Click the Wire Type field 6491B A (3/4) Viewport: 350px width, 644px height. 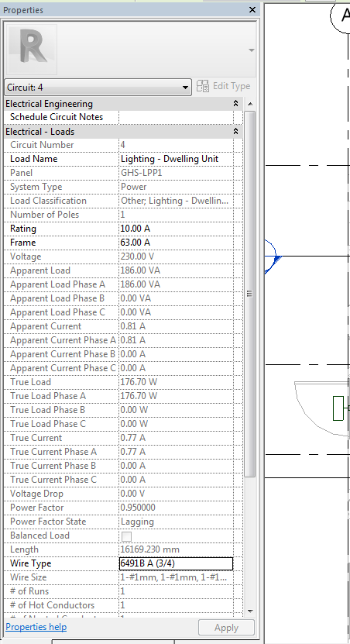[x=176, y=563]
